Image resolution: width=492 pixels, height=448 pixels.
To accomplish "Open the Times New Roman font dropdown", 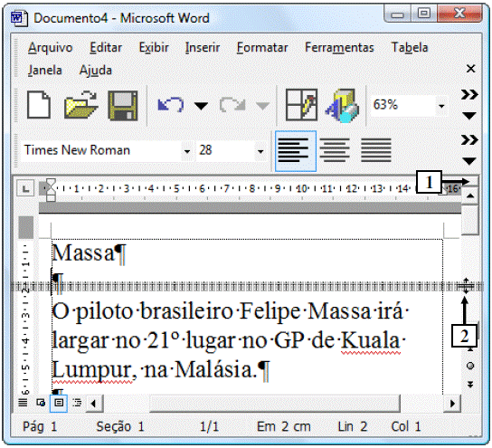I will 187,152.
